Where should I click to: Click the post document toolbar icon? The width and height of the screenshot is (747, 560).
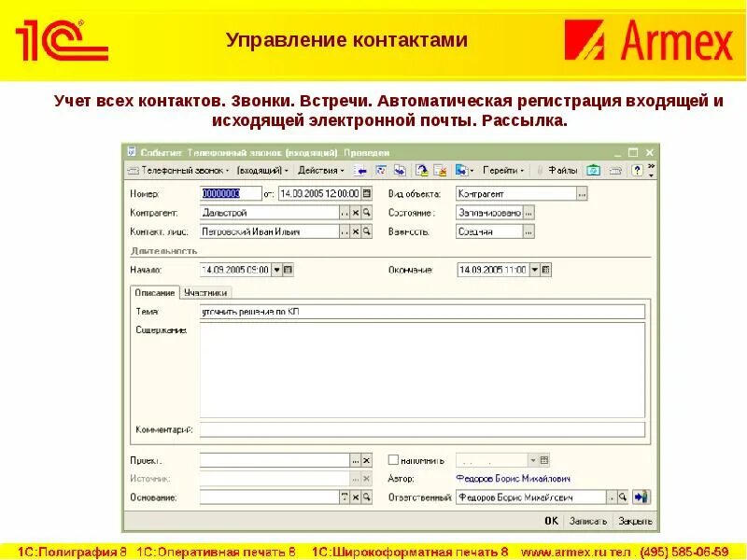(421, 171)
